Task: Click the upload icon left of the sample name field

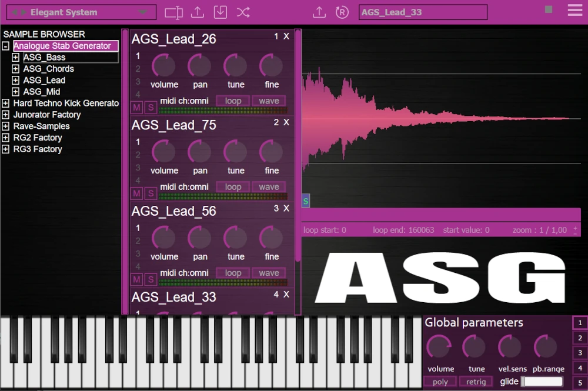Action: coord(319,12)
